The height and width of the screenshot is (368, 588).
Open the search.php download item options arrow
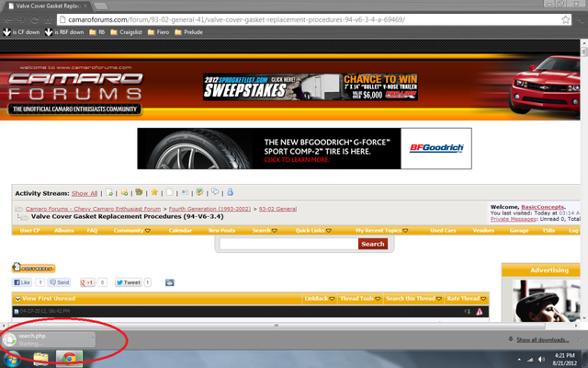point(93,338)
